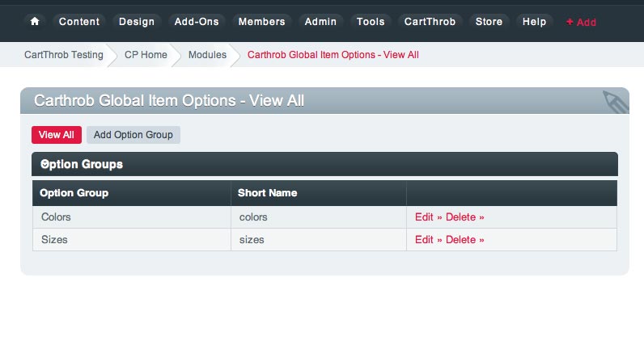Go to the control panel home icon
The height and width of the screenshot is (345, 644).
[x=35, y=21]
